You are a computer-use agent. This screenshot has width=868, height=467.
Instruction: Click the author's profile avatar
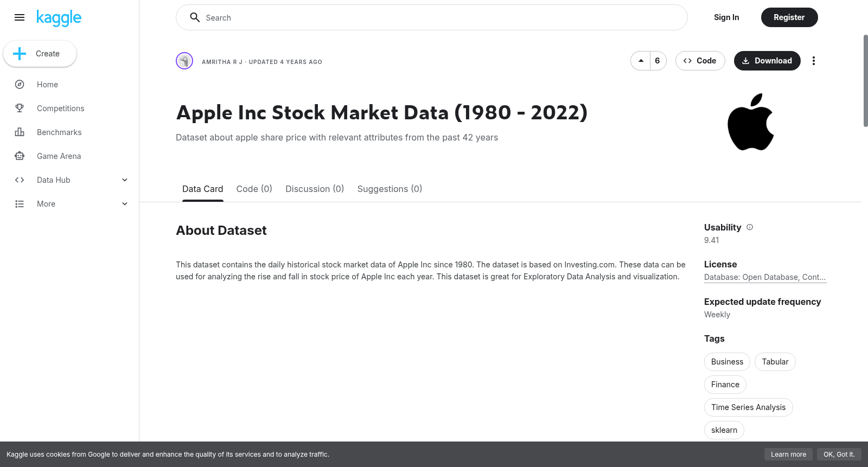tap(184, 61)
